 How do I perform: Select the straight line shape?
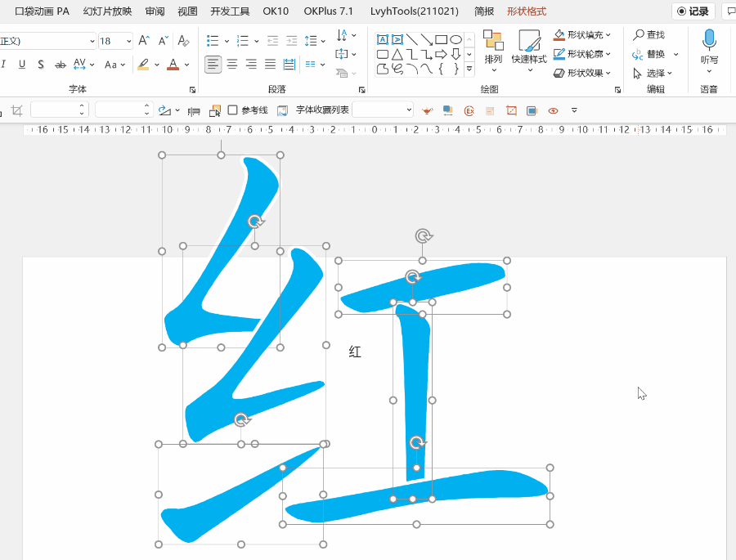coord(411,39)
